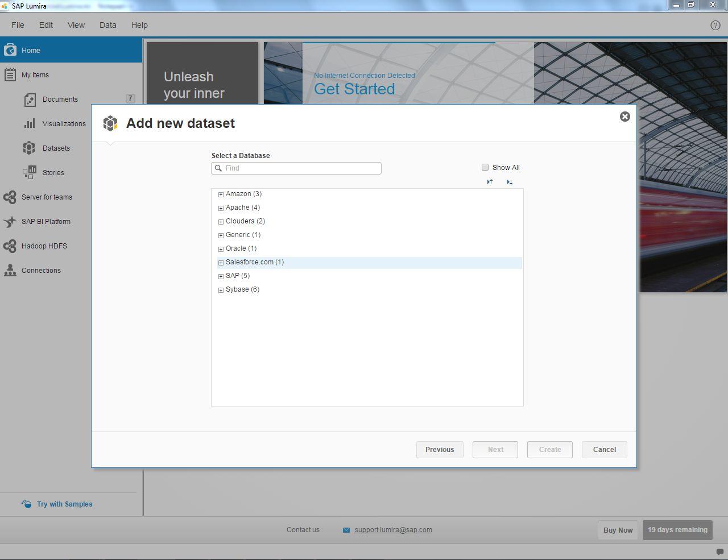728x560 pixels.
Task: Click the Visualizations bar chart icon
Action: click(30, 123)
